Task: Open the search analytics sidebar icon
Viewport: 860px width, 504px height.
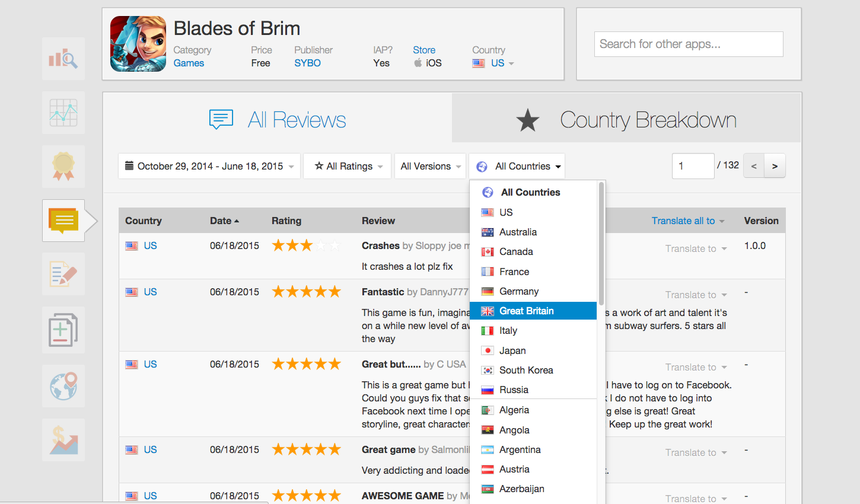Action: (63, 59)
